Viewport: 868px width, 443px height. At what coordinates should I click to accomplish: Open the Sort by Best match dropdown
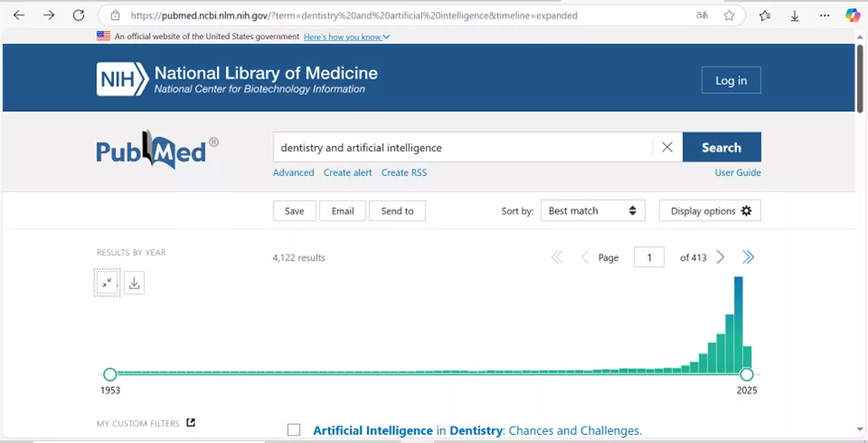pos(593,211)
